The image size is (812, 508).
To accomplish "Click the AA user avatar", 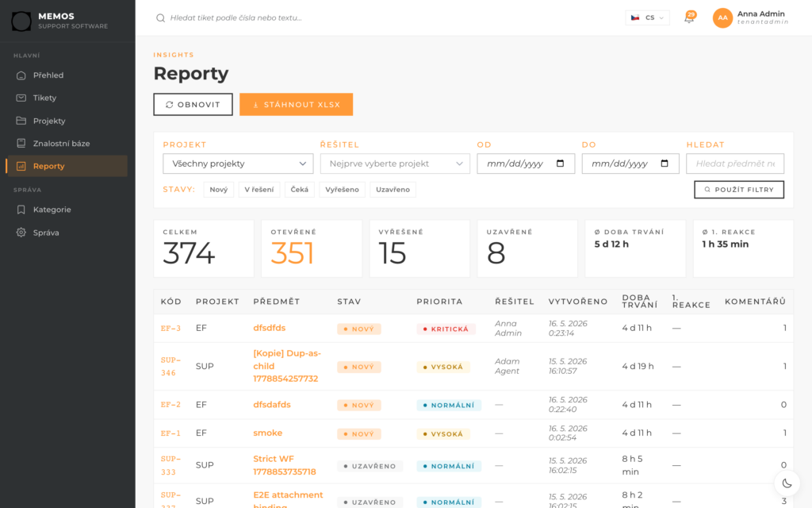I will pos(722,17).
